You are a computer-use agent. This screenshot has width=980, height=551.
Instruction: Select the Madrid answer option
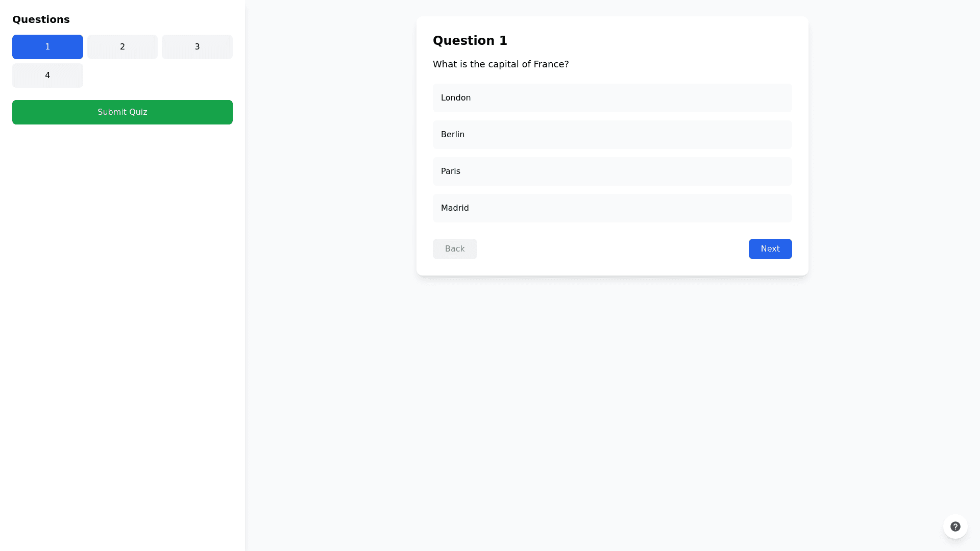pyautogui.click(x=612, y=208)
